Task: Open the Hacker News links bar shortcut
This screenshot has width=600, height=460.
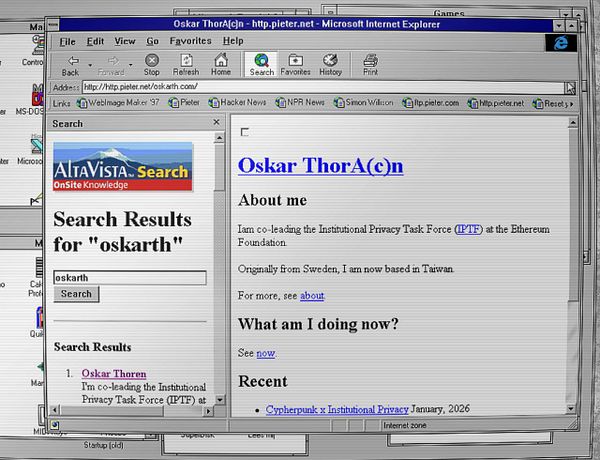Action: [237, 103]
